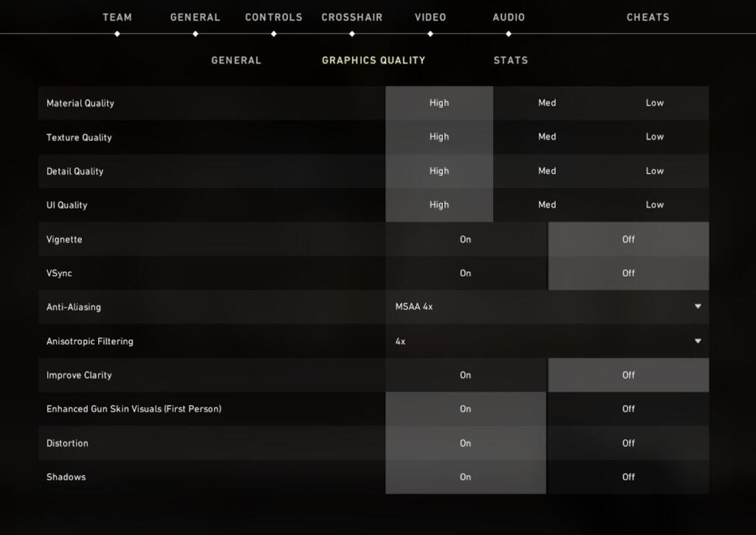
Task: Click the diamond marker under CONTROLS
Action: coord(274,34)
